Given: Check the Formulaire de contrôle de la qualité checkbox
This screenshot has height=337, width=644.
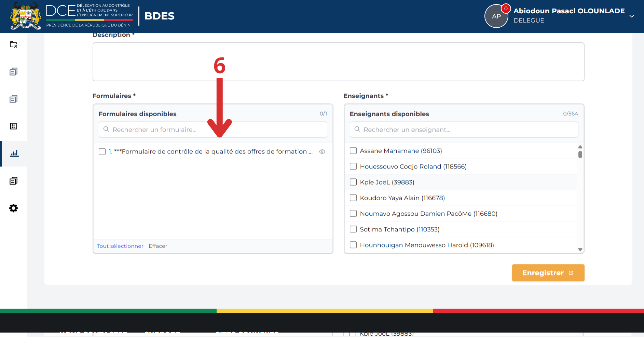Looking at the screenshot, I should pyautogui.click(x=102, y=152).
